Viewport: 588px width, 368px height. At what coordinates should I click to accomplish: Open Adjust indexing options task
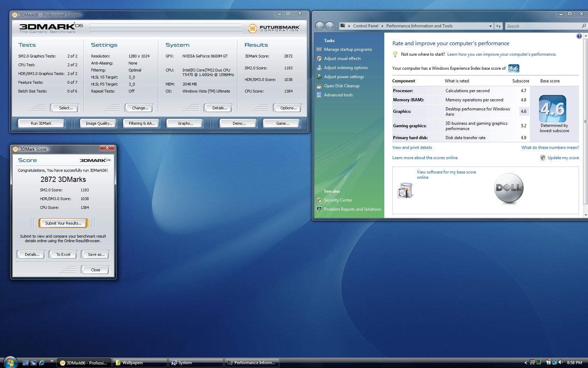345,68
